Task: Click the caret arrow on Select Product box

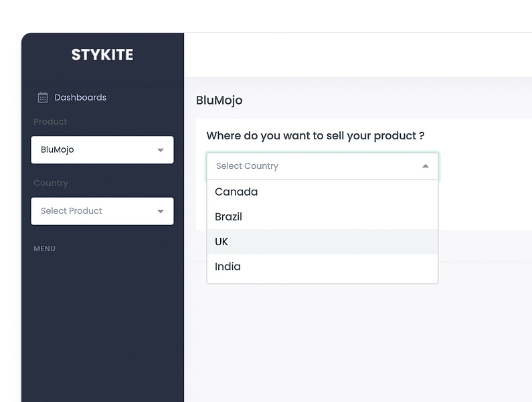Action: point(161,211)
